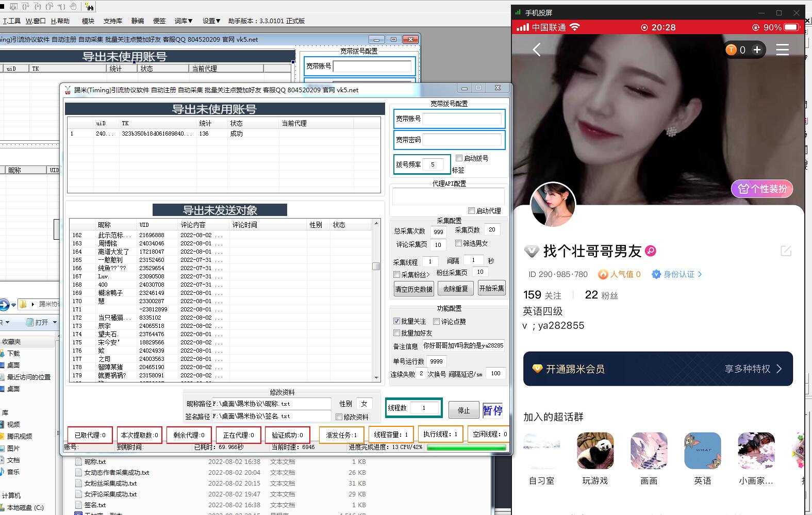Tap the edit profile pencil icon

[786, 251]
